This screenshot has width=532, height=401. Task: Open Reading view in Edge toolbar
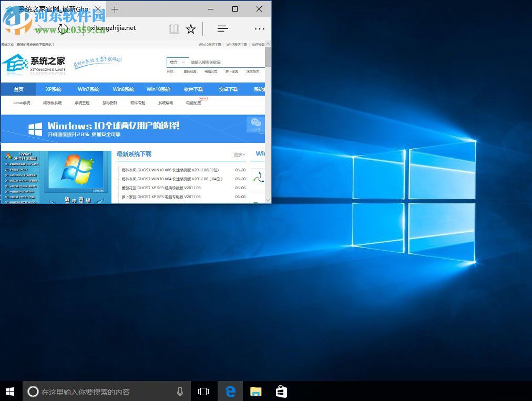tap(173, 28)
